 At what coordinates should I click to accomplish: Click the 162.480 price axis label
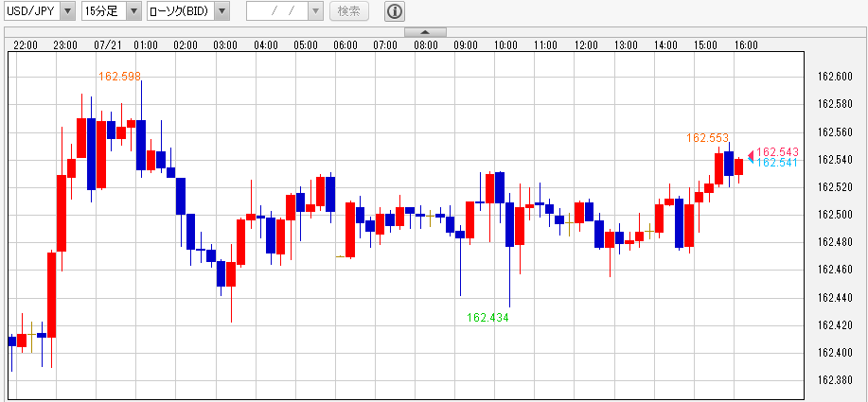pos(835,242)
